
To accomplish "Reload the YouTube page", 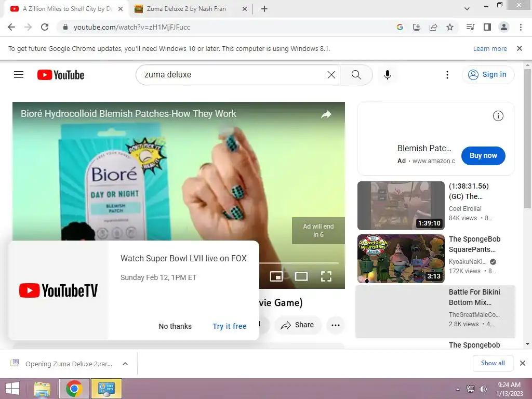I will click(x=45, y=27).
